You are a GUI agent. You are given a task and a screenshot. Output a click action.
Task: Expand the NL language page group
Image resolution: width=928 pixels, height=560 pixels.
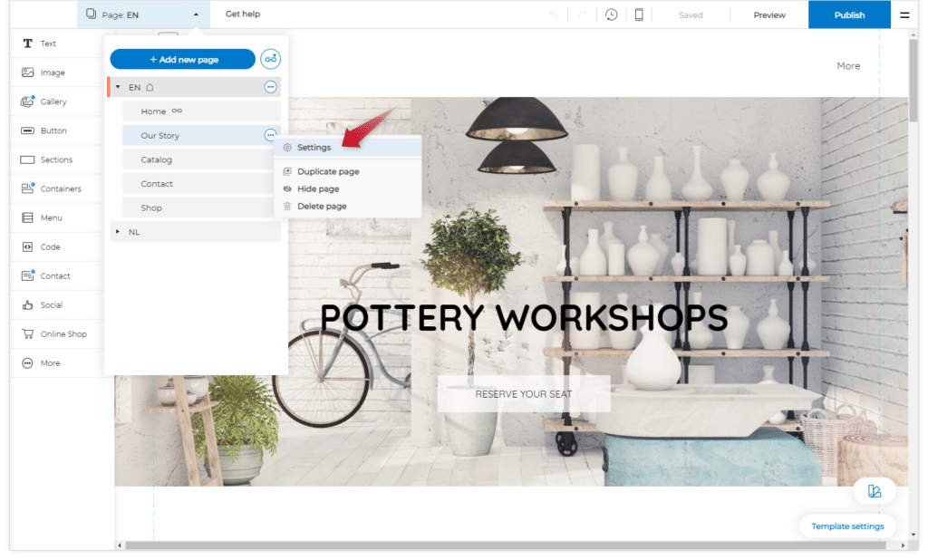point(118,232)
